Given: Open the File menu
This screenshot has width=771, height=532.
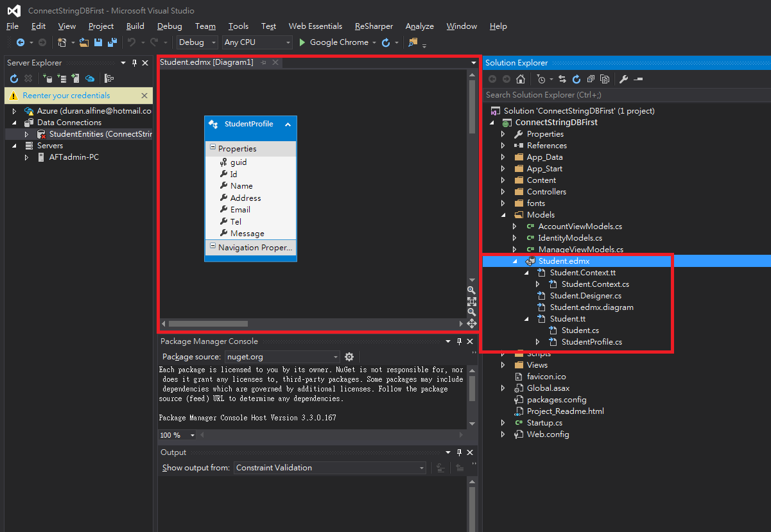Looking at the screenshot, I should [x=12, y=26].
